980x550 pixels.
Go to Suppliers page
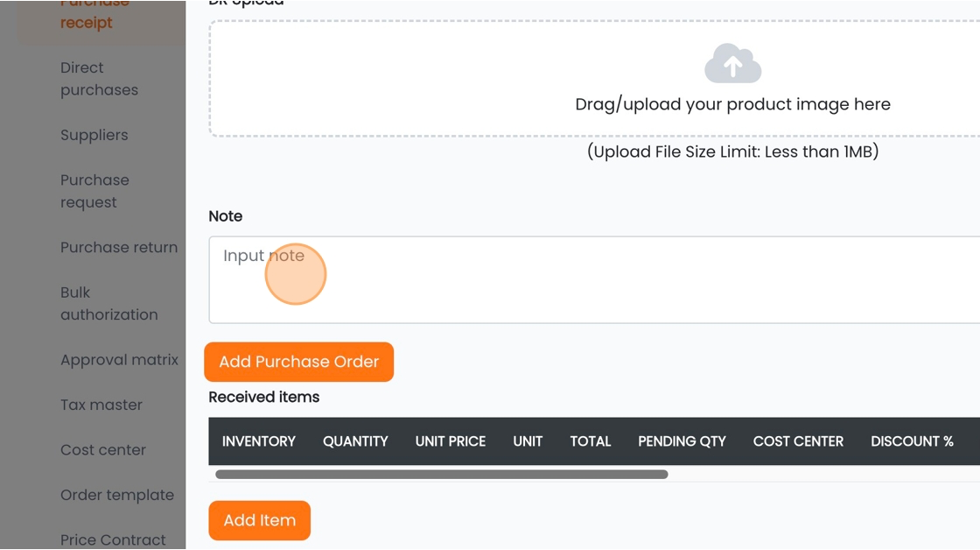pyautogui.click(x=94, y=135)
